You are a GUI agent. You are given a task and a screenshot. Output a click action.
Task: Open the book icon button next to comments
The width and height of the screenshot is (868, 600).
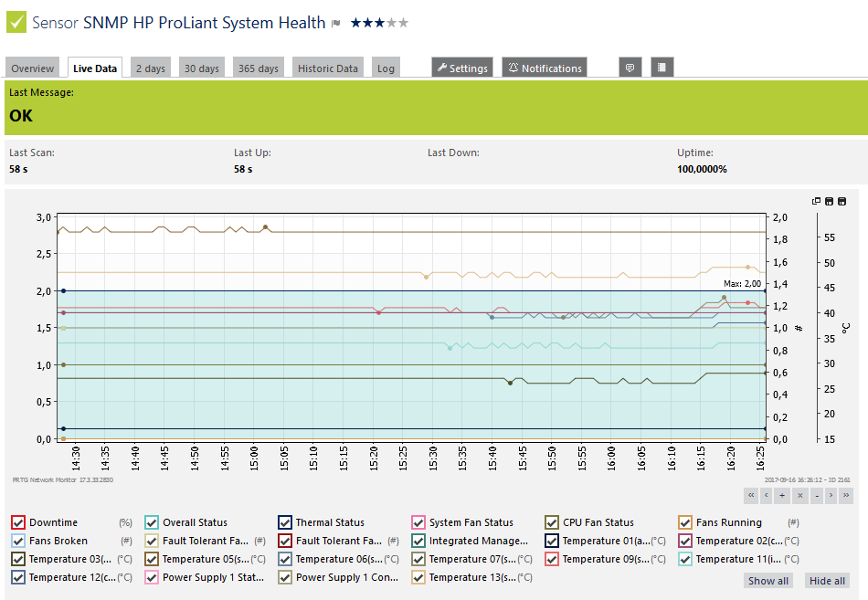[662, 68]
